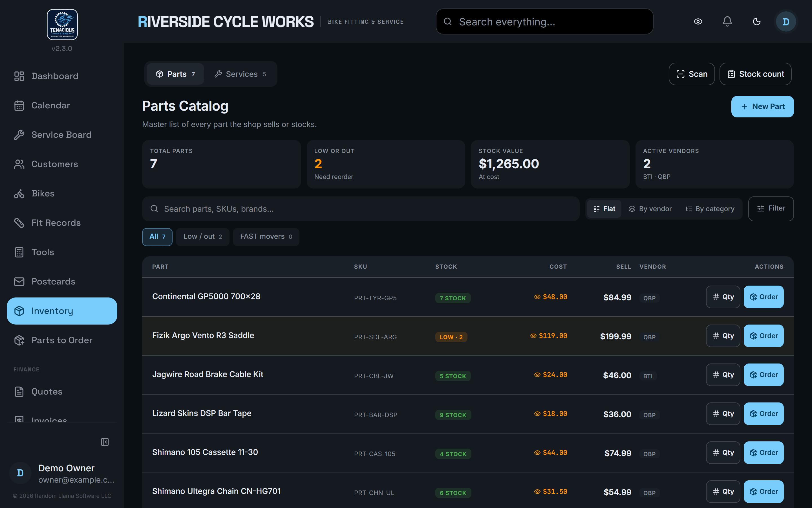Adjust Qty for Jagwire Brake Cable Kit
Image resolution: width=812 pixels, height=508 pixels.
[723, 375]
